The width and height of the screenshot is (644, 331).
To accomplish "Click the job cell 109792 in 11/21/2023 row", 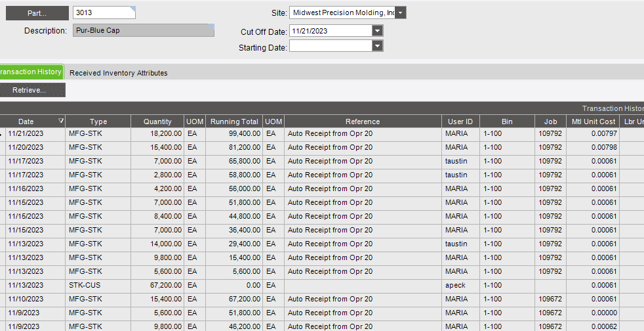I will (x=550, y=133).
